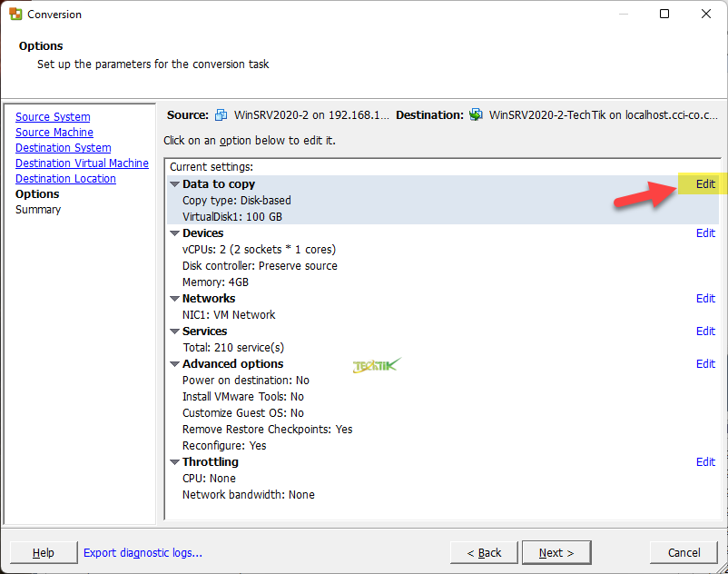Select the Summary step in the sidebar
Image resolution: width=728 pixels, height=574 pixels.
coord(38,210)
